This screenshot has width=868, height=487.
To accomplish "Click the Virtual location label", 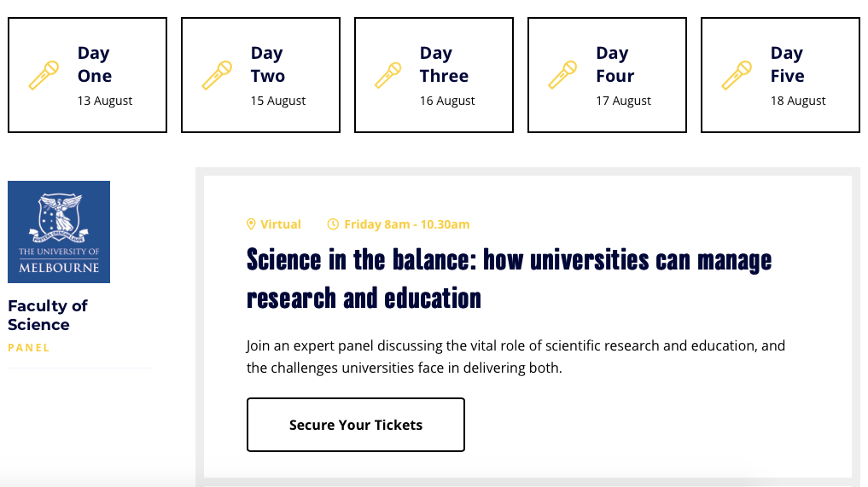I will pos(281,224).
